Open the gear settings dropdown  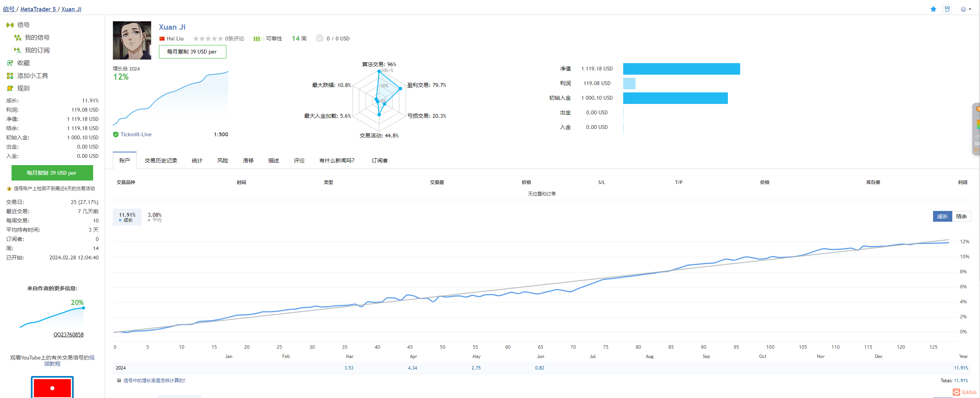965,9
